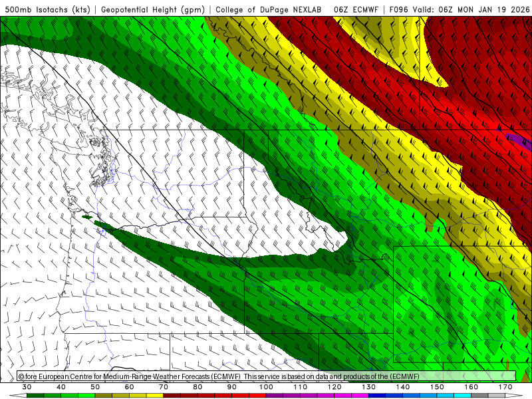Screen dimensions: 532x399
Task: Pick the bright red swatch just before 100
Action: tap(257, 396)
